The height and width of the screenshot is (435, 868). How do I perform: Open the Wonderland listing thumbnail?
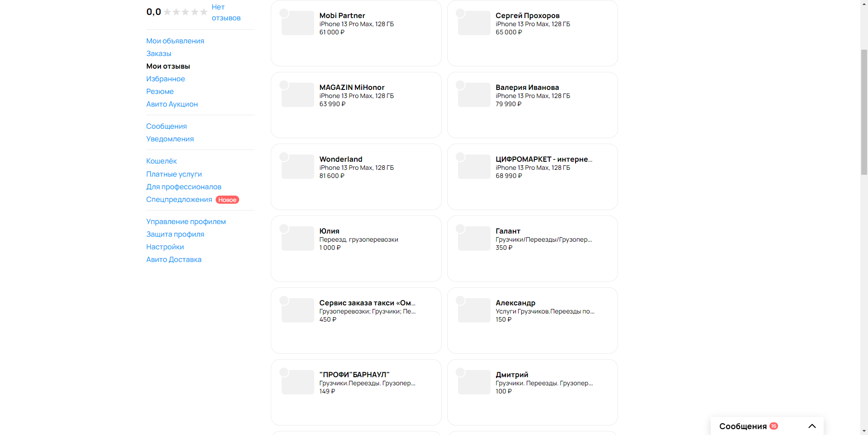298,167
